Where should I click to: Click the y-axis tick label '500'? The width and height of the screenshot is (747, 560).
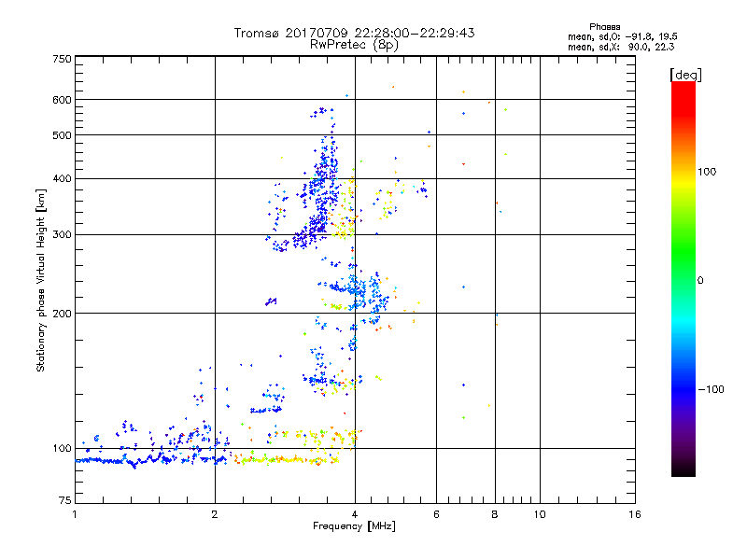click(62, 135)
